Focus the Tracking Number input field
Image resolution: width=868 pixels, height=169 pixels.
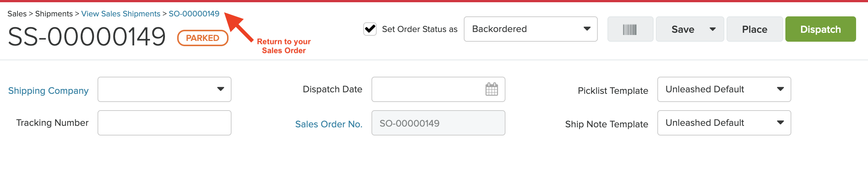tap(164, 123)
